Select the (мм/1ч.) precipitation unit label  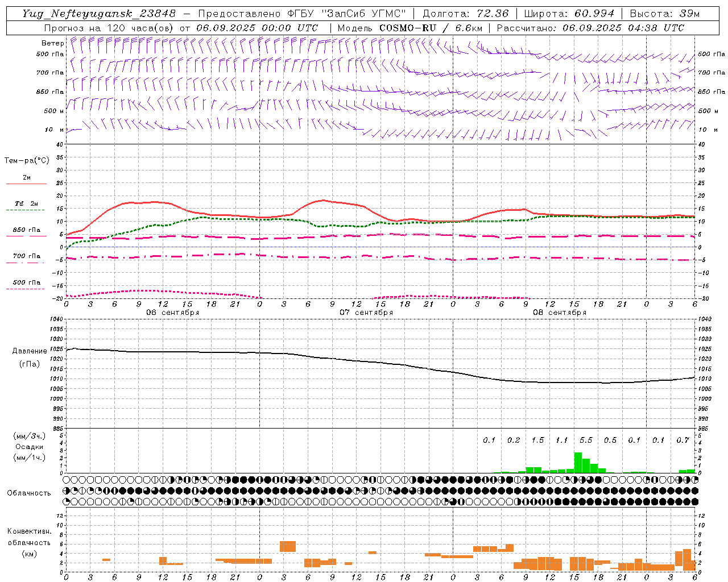click(x=30, y=458)
